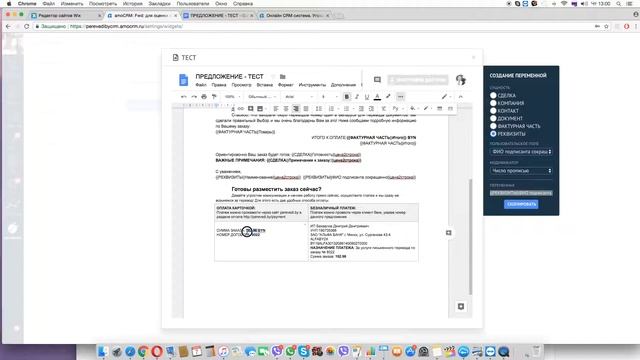
Task: Click the browser reload button
Action: [27, 26]
